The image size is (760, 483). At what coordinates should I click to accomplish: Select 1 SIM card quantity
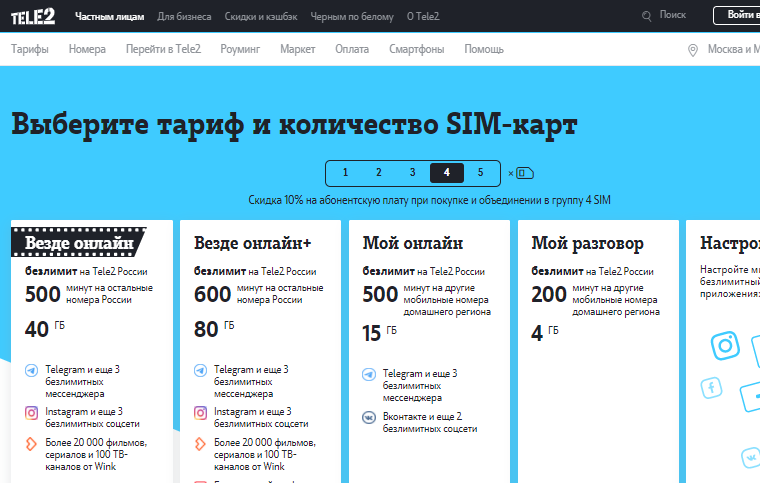pyautogui.click(x=346, y=172)
